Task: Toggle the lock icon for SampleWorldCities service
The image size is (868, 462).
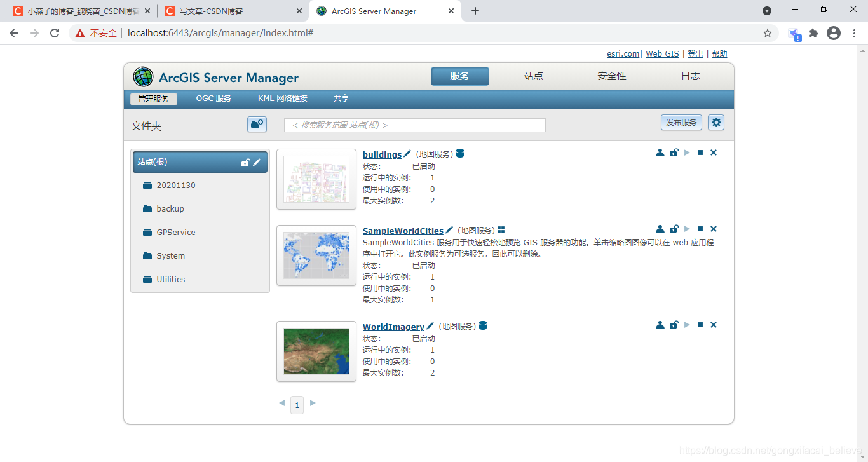Action: [x=674, y=229]
